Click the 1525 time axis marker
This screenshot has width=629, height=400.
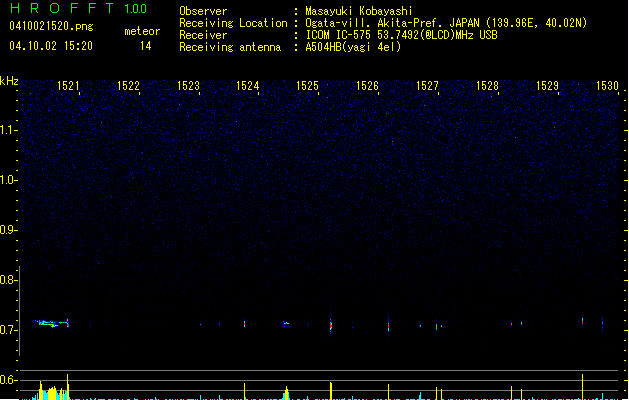[307, 86]
